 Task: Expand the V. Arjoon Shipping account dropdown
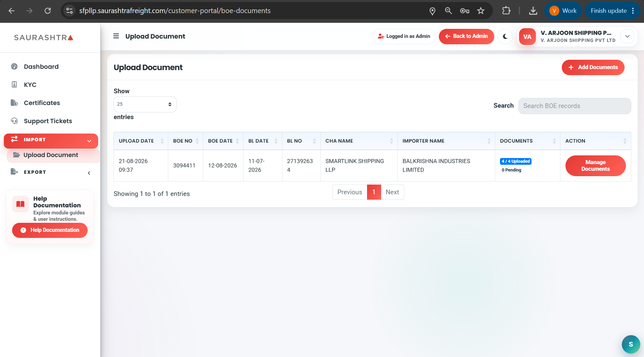click(x=627, y=36)
